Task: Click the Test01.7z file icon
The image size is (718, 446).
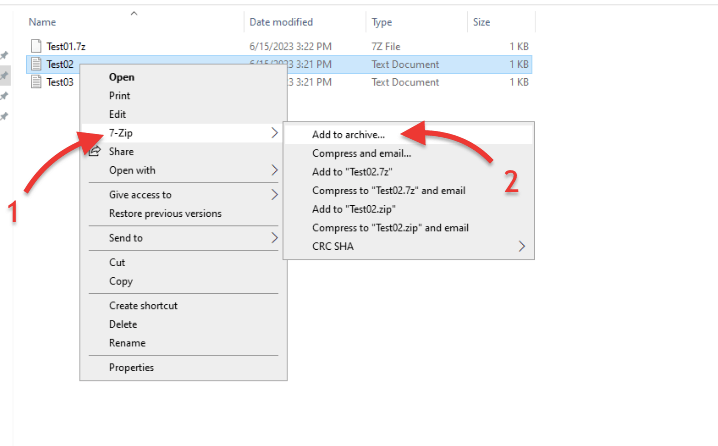Action: click(37, 46)
